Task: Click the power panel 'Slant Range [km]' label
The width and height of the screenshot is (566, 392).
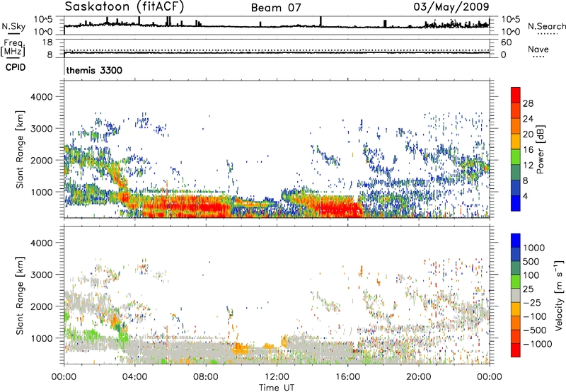Action: (x=20, y=149)
